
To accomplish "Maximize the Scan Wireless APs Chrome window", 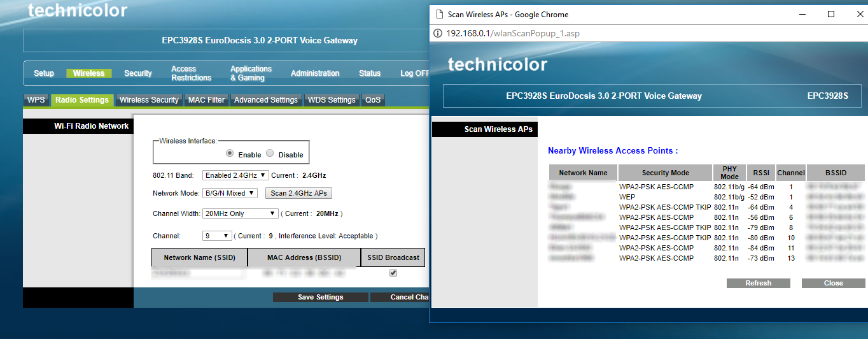I will coord(831,14).
